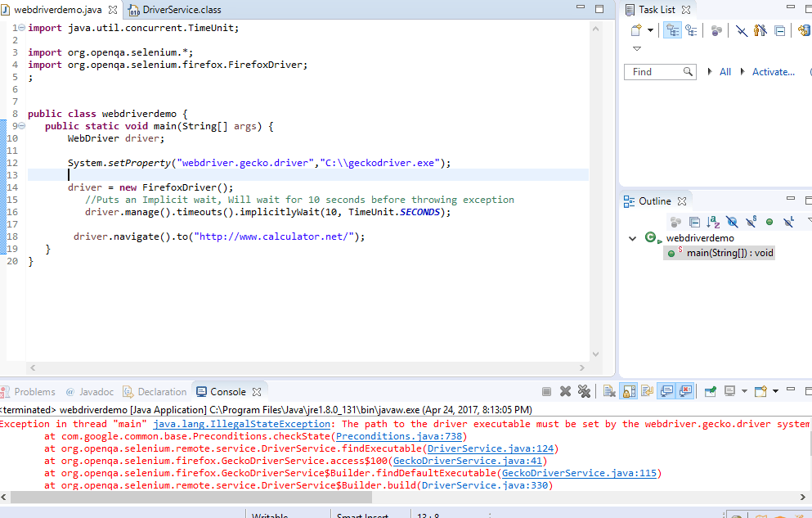Screen dimensions: 812x518
Task: Click Focus on Workweek in Task List
Action: coord(716,30)
